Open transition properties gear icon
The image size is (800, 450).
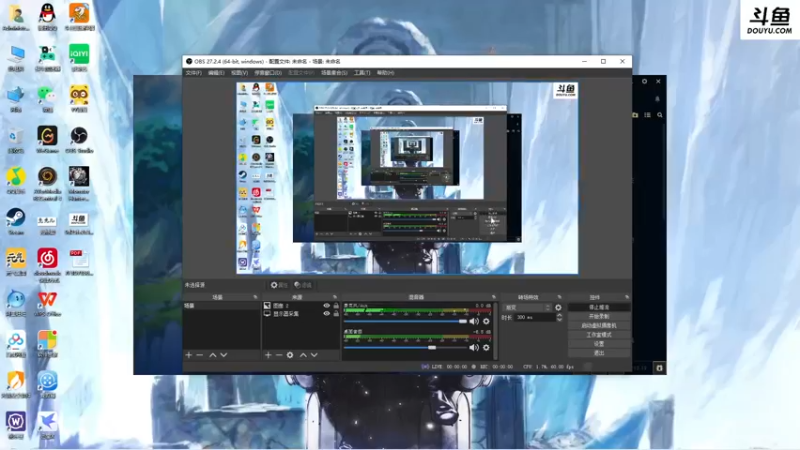tap(558, 308)
